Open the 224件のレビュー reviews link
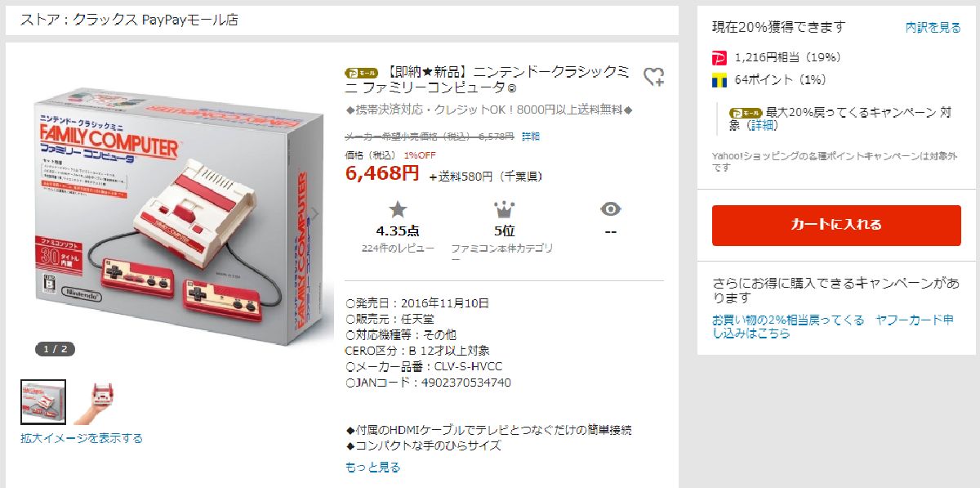980x488 pixels. (398, 248)
